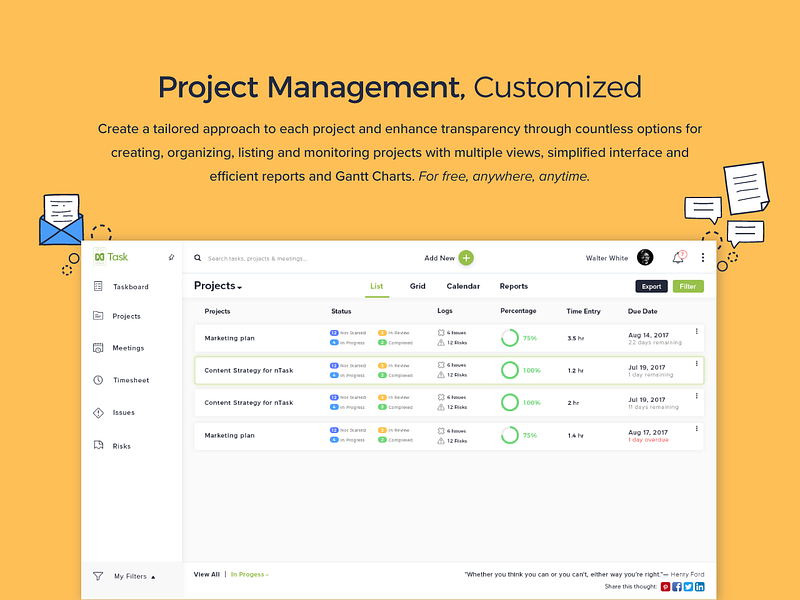Image resolution: width=800 pixels, height=600 pixels.
Task: Open more options for first Marketing plan row
Action: 696,331
